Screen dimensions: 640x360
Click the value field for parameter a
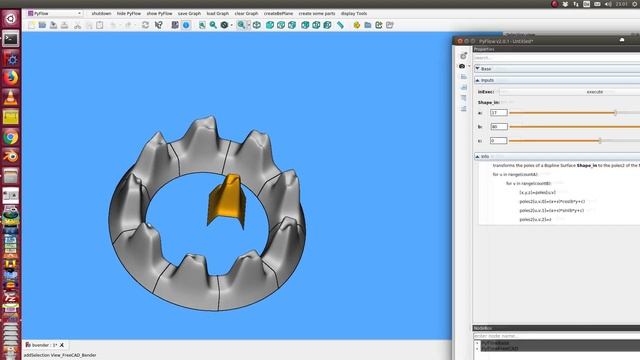click(x=499, y=113)
